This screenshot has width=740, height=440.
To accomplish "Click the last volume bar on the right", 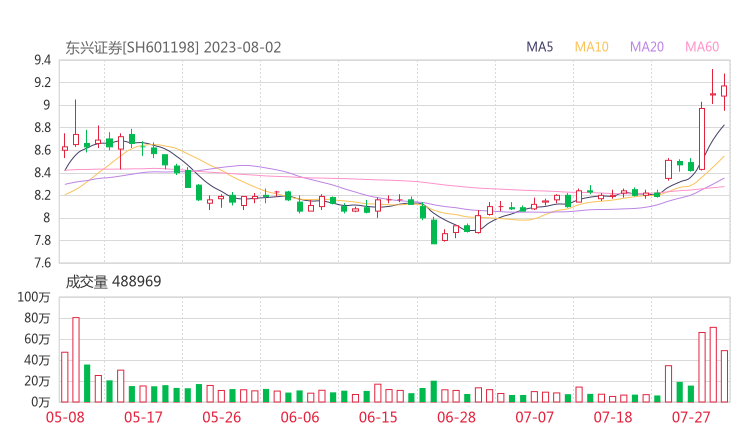I will click(x=724, y=376).
